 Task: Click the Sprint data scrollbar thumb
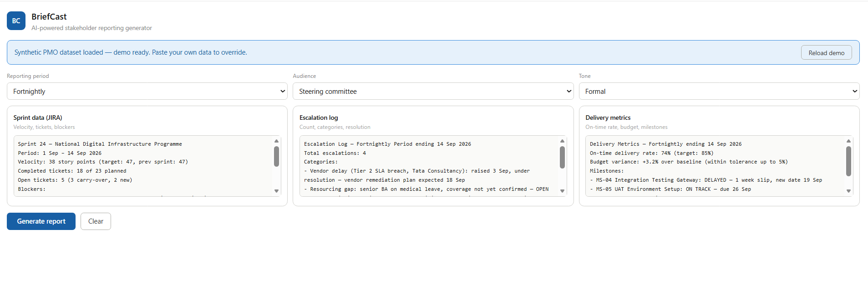tap(276, 156)
